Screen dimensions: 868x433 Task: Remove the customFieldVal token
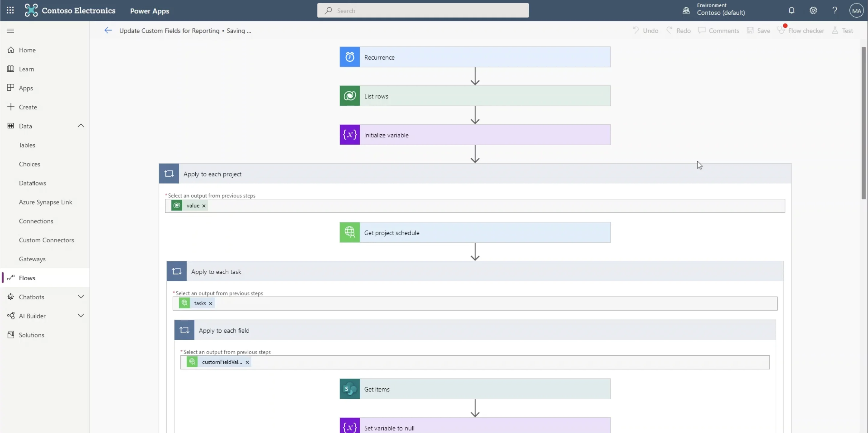[247, 362]
